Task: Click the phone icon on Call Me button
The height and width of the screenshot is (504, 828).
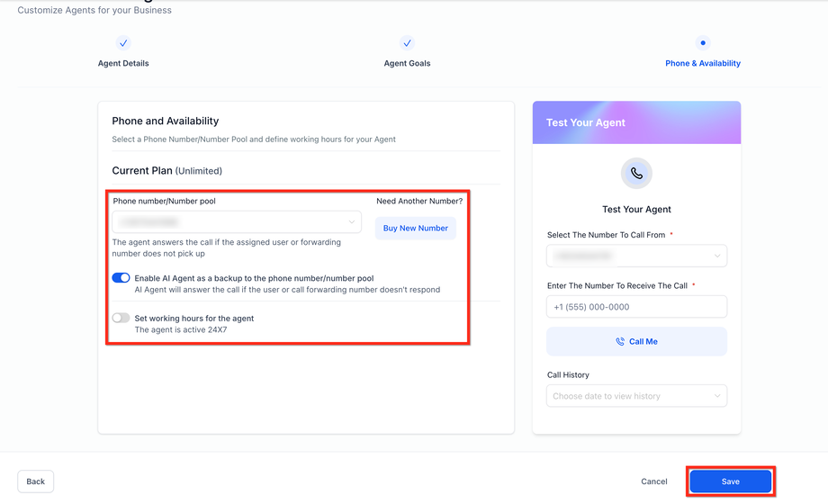Action: (620, 342)
